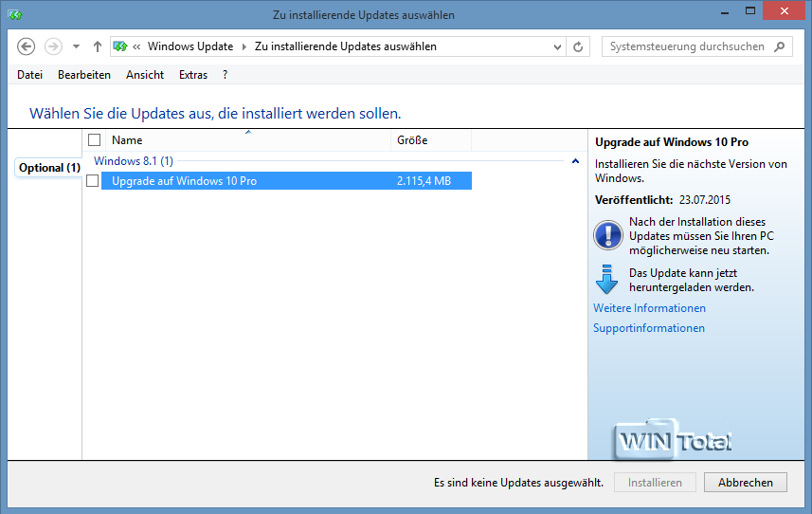812x514 pixels.
Task: Click the breadcrumb overflow chevrons in address bar
Action: point(136,46)
